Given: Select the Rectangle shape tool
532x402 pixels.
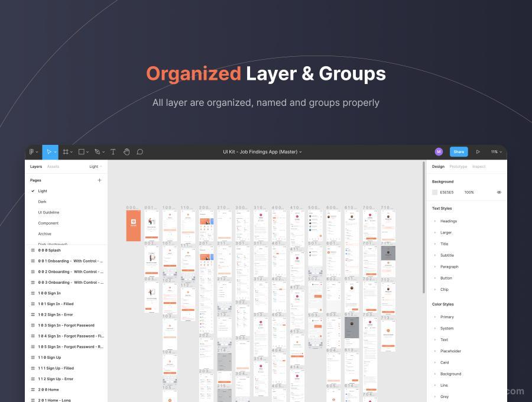Looking at the screenshot, I should tap(82, 152).
